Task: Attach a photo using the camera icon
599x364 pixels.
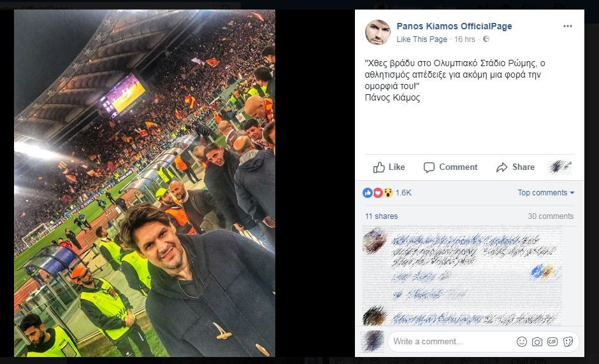Action: pyautogui.click(x=537, y=342)
